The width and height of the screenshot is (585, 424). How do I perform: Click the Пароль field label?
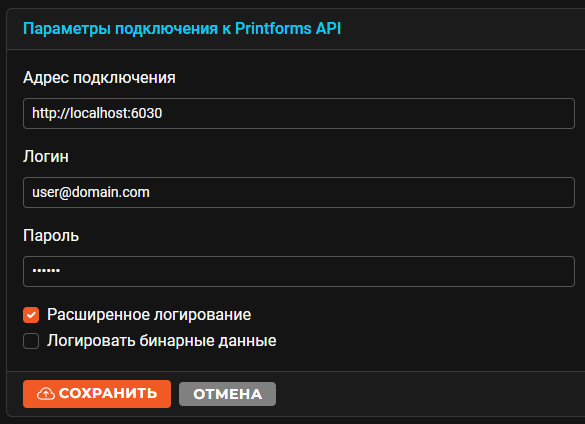click(x=51, y=236)
